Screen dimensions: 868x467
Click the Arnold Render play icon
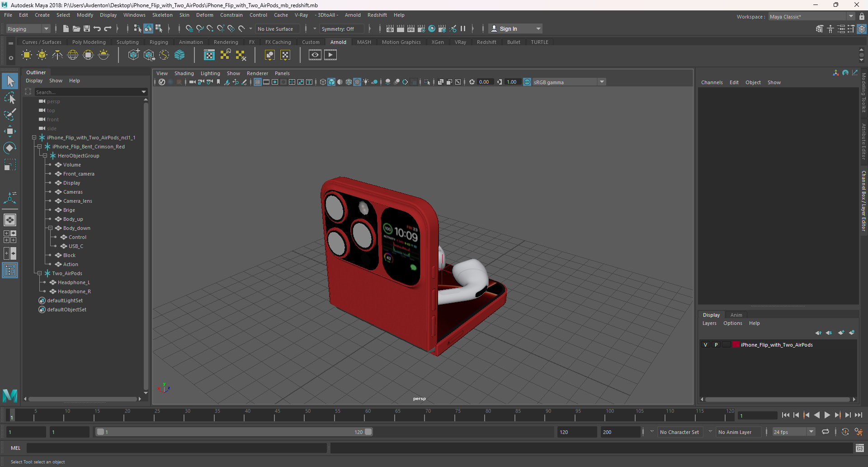(330, 55)
